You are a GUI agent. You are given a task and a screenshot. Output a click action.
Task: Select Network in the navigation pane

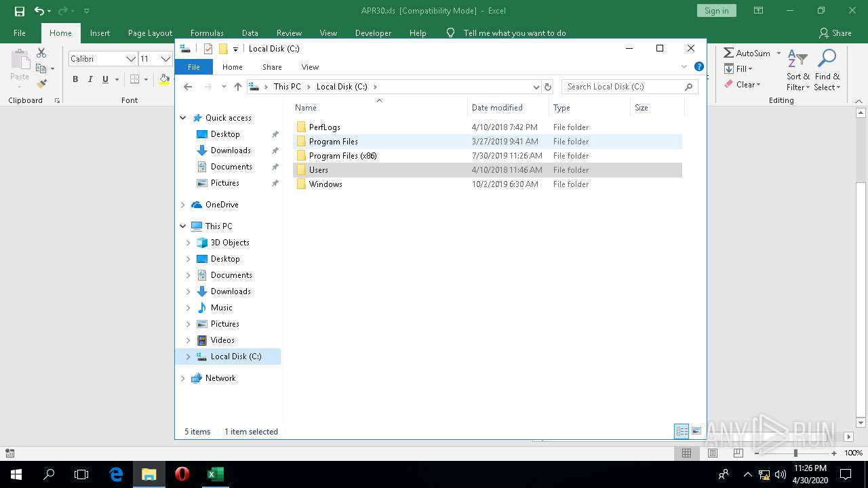220,378
